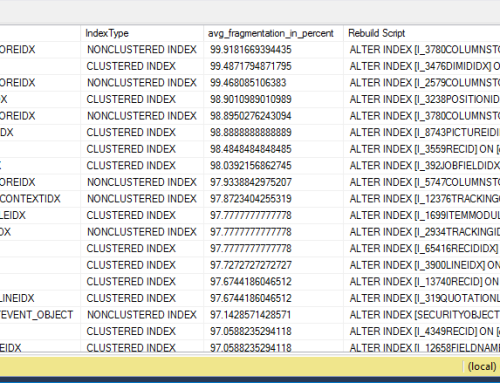Click rebuild script for I_12376TRACKING
Screen dimensions: 500x383
coord(422,199)
